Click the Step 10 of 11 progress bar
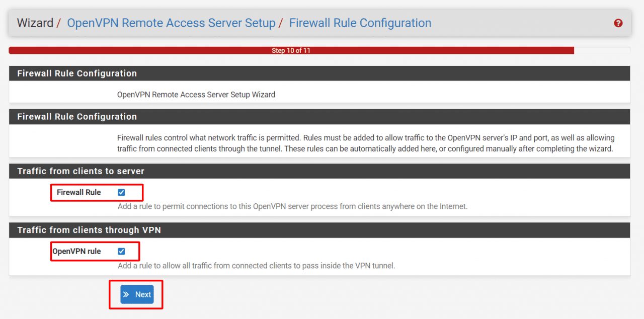The image size is (644, 319). (x=291, y=50)
